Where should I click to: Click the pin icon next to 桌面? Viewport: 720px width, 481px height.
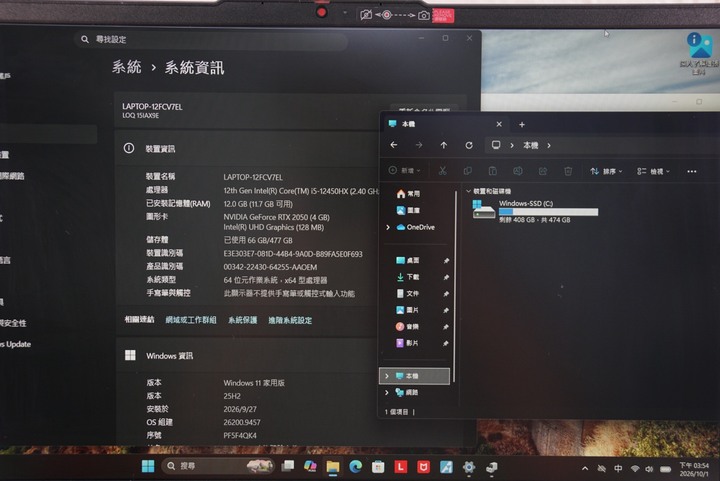click(x=446, y=261)
